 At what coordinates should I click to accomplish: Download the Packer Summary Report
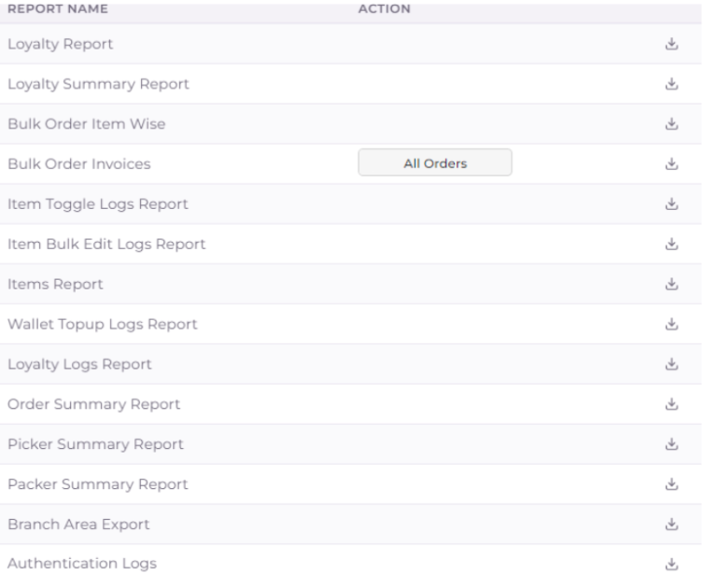[x=669, y=484]
